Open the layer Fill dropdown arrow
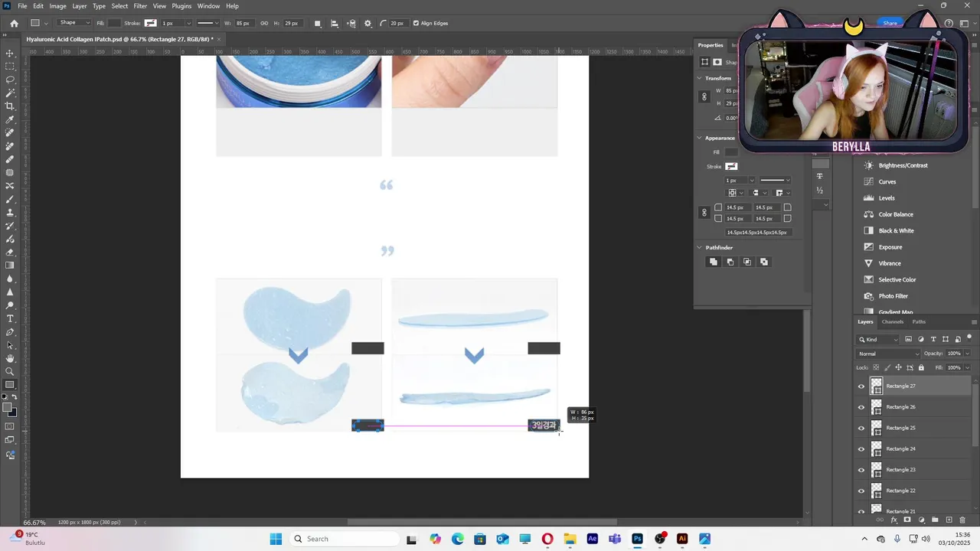 967,367
